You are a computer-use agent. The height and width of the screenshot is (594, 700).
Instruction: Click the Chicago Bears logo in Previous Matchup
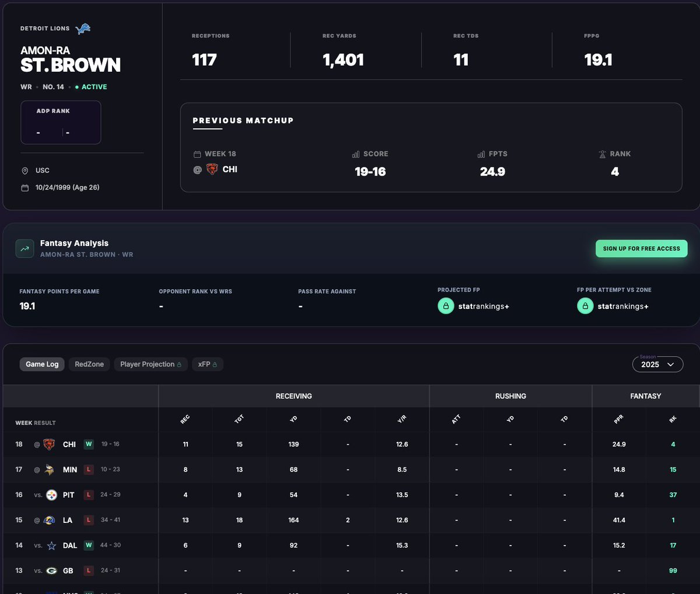(212, 170)
